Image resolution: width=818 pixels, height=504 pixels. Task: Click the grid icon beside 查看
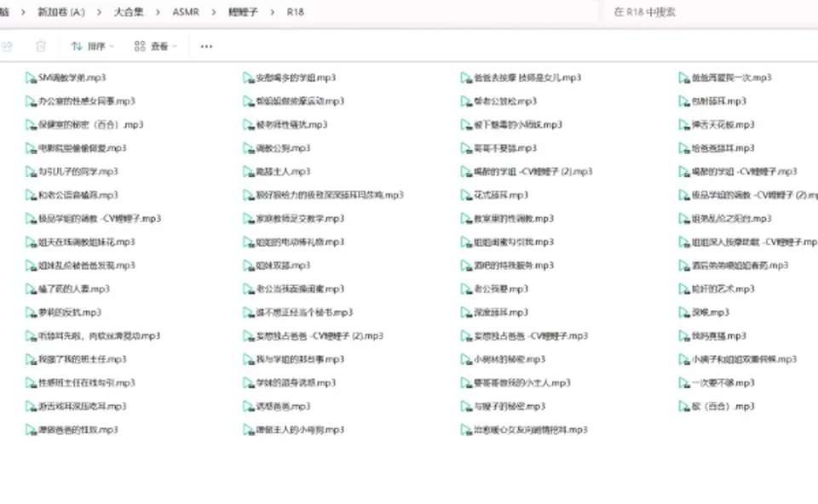point(140,46)
